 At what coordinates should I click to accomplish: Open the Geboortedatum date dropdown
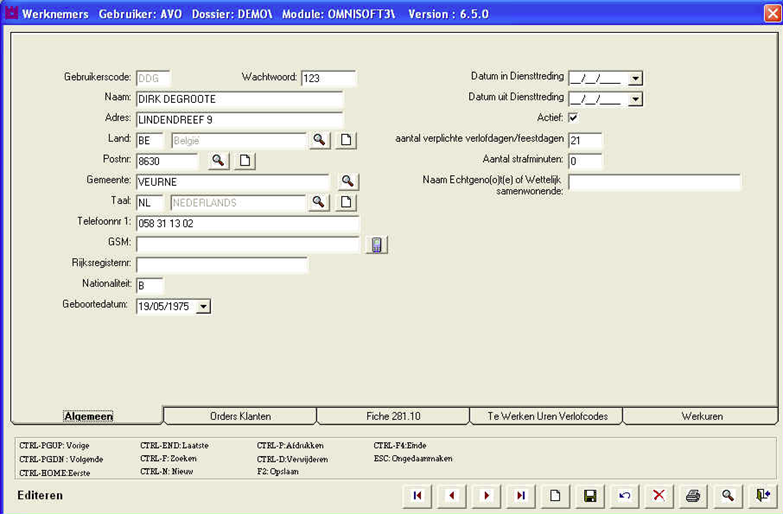[203, 307]
